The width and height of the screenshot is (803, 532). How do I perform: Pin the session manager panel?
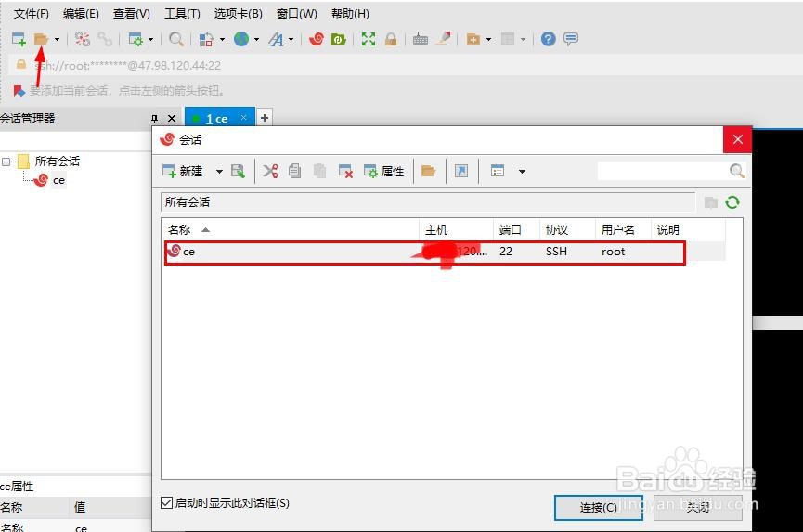(155, 118)
